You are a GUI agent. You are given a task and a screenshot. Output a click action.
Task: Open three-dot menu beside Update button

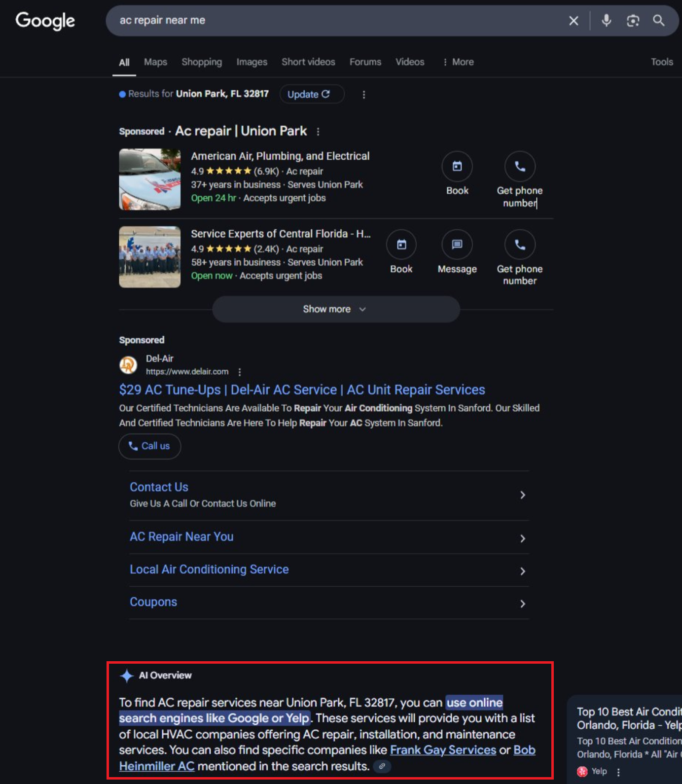364,95
